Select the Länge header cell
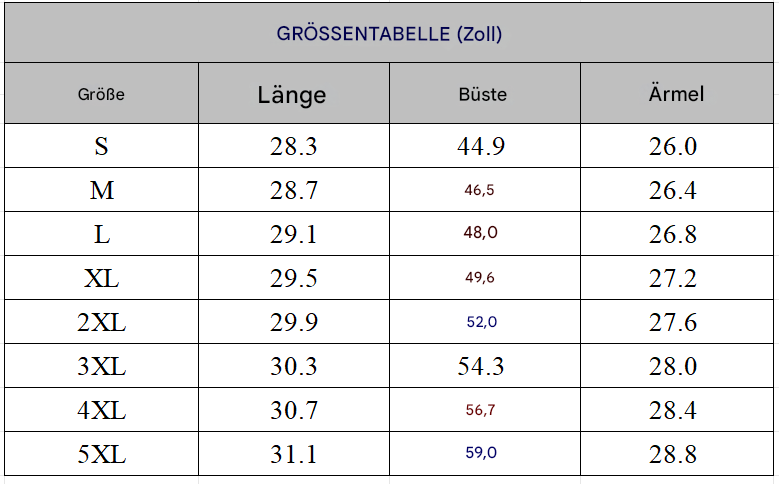779x484 pixels. (x=294, y=93)
